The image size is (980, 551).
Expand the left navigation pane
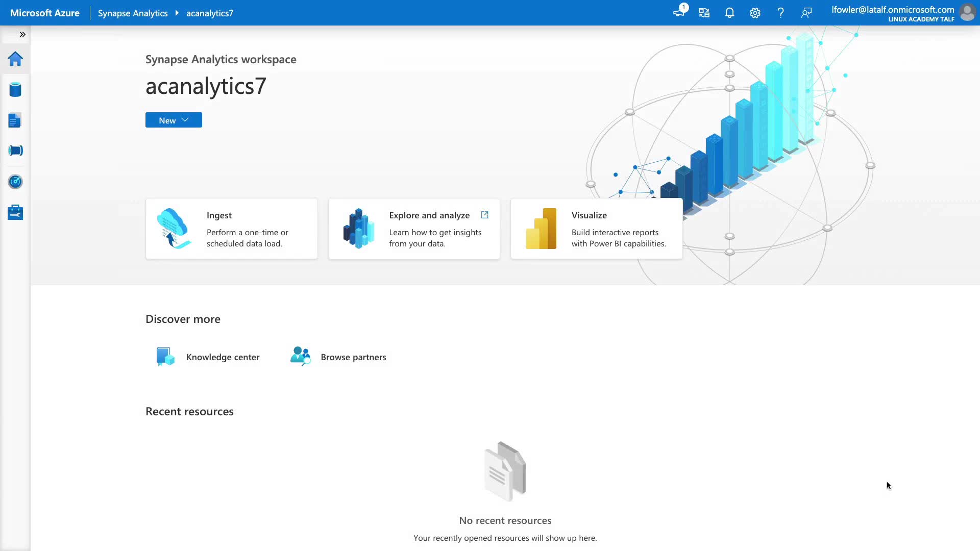pos(22,34)
